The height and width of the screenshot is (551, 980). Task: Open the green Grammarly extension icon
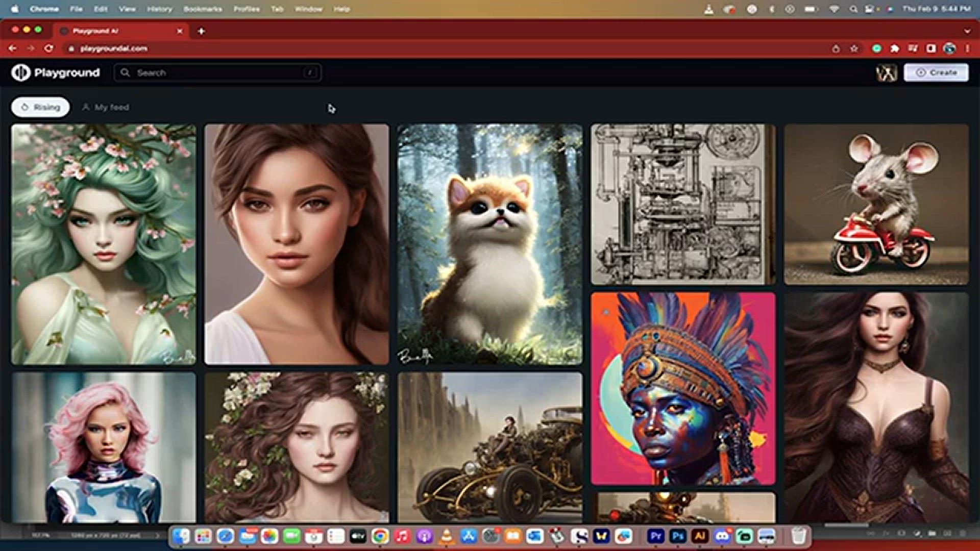tap(876, 48)
